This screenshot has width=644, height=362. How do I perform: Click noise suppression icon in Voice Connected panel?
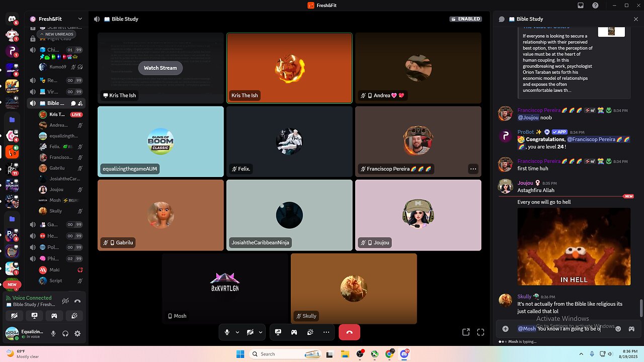[x=65, y=301]
